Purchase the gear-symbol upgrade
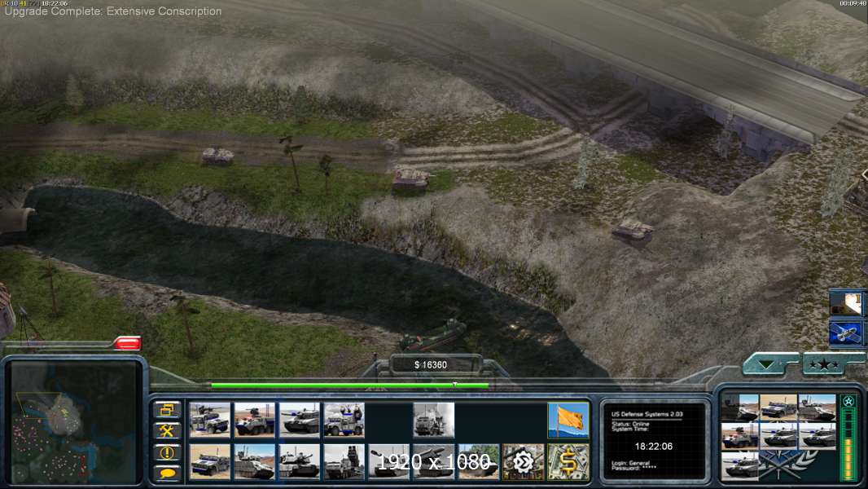The height and width of the screenshot is (489, 868). pos(523,461)
